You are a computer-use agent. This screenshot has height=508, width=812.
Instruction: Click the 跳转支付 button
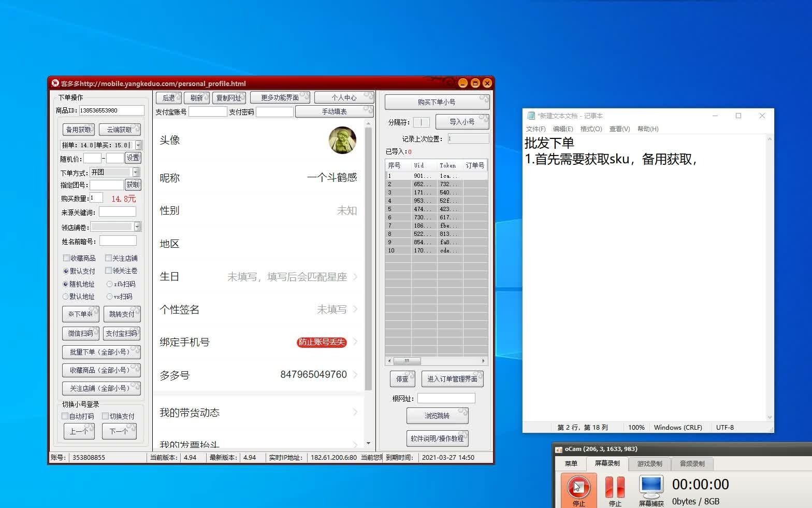coord(122,314)
